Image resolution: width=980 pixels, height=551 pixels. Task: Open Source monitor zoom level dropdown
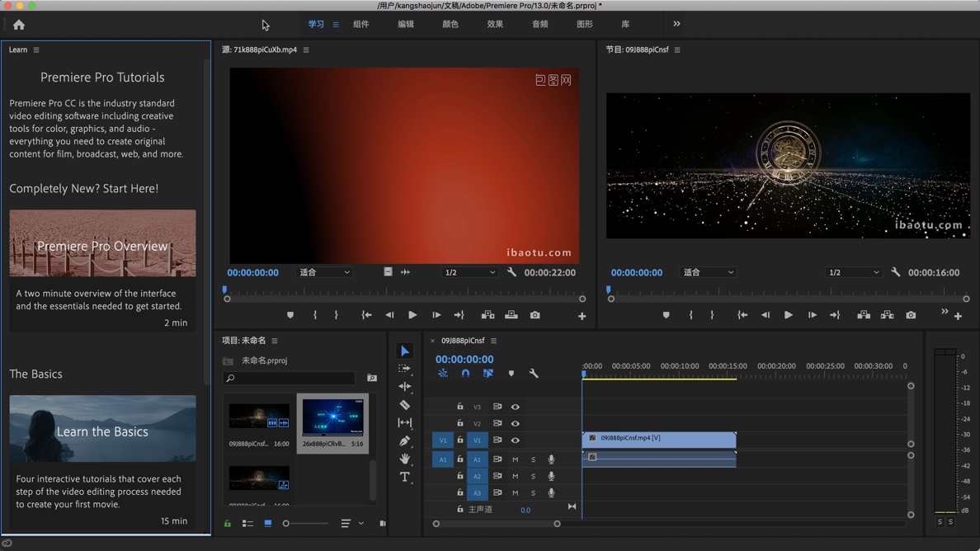[x=323, y=272]
